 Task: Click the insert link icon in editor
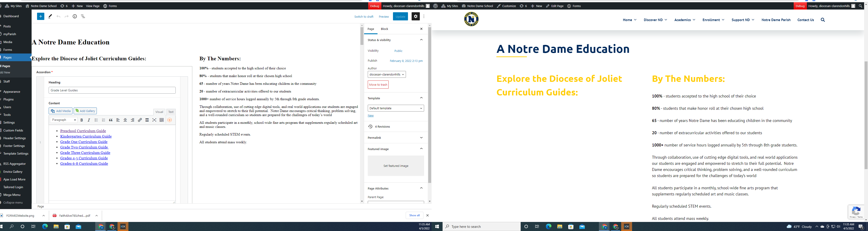(140, 120)
